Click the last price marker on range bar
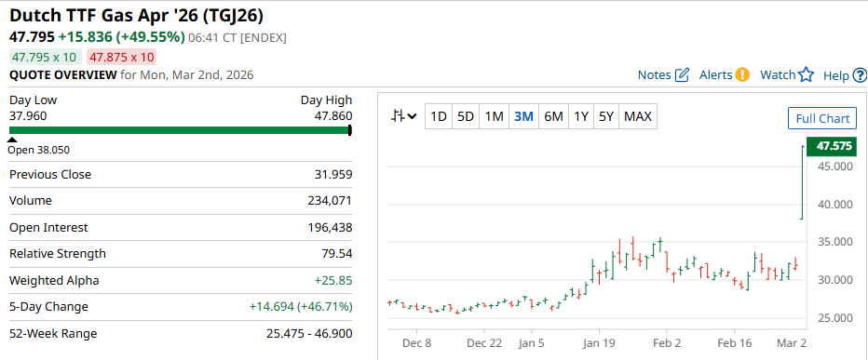Image resolution: width=868 pixels, height=360 pixels. (x=350, y=130)
